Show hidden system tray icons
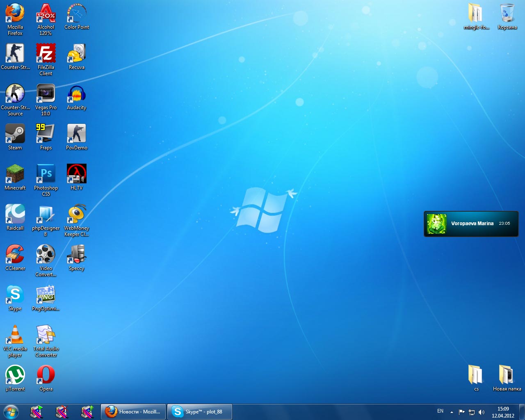This screenshot has width=525, height=420. [x=452, y=412]
